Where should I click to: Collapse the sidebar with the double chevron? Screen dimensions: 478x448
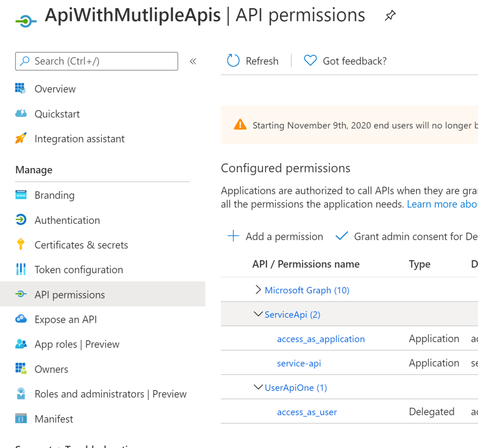click(193, 61)
